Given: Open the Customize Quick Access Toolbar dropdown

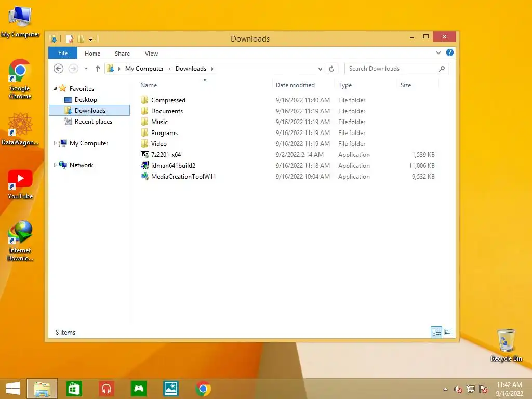Looking at the screenshot, I should (90, 39).
